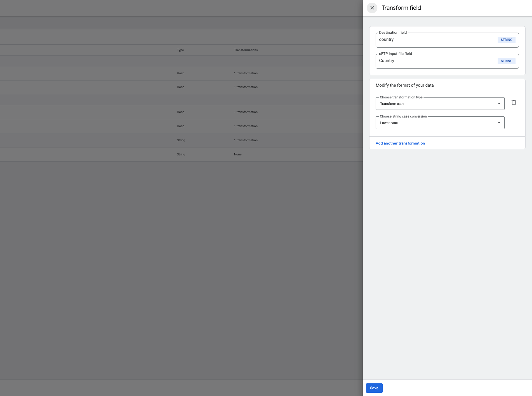This screenshot has height=396, width=532.
Task: Select the sFTP input file field 'Country'
Action: click(x=435, y=61)
